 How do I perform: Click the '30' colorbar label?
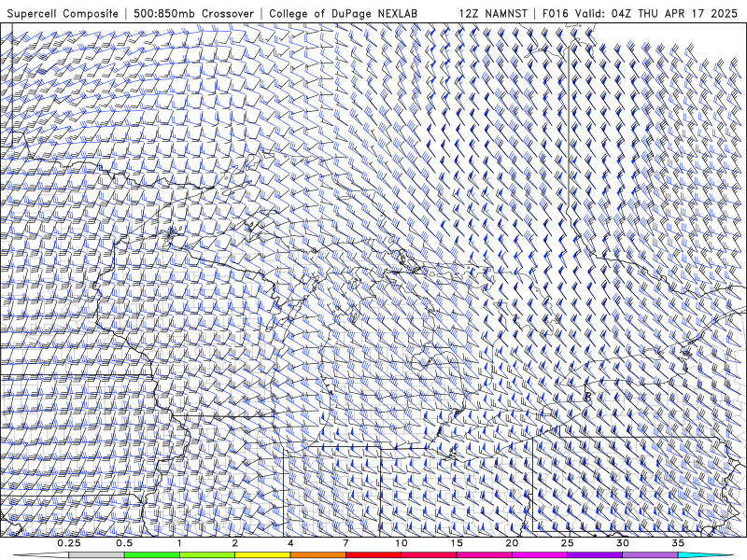click(x=623, y=543)
